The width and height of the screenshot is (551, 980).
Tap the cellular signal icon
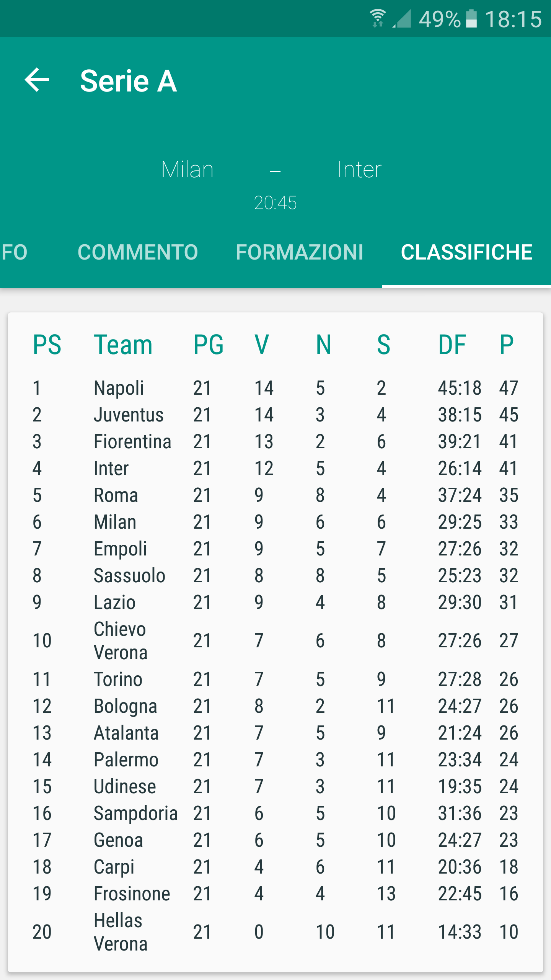point(402,19)
